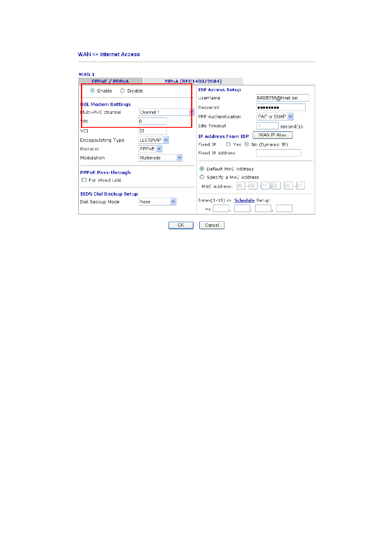The height and width of the screenshot is (555, 392).
Task: Click the Fixed IP Address field
Action: click(279, 153)
